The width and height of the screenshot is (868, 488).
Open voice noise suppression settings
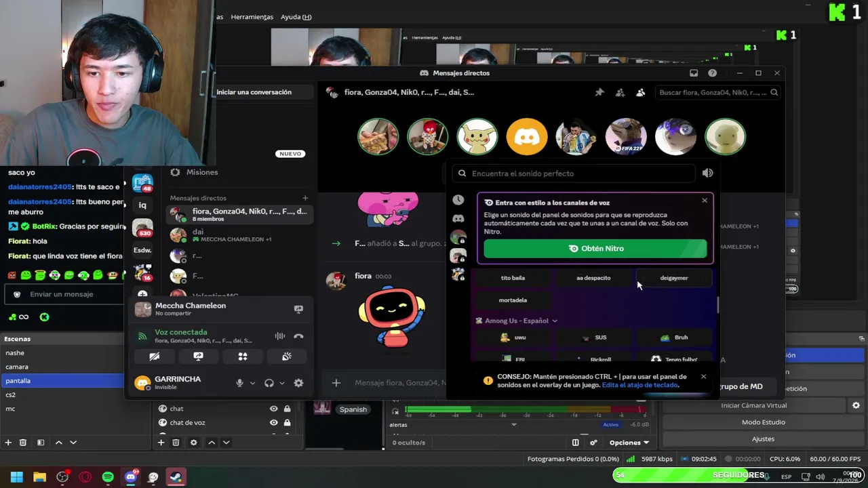[279, 336]
